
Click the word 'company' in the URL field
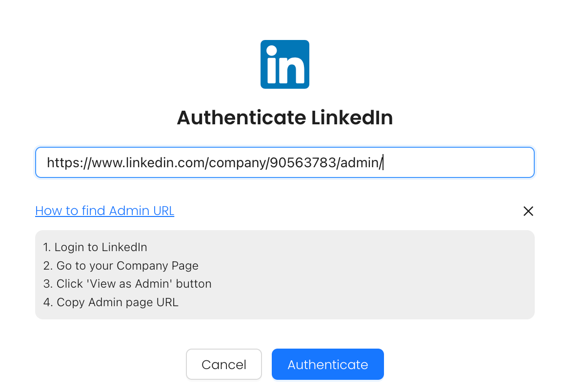237,163
